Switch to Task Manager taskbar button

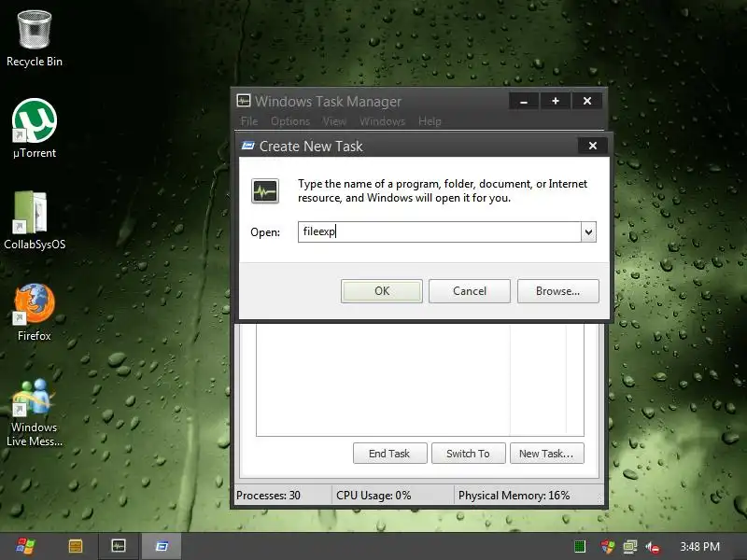coord(119,546)
